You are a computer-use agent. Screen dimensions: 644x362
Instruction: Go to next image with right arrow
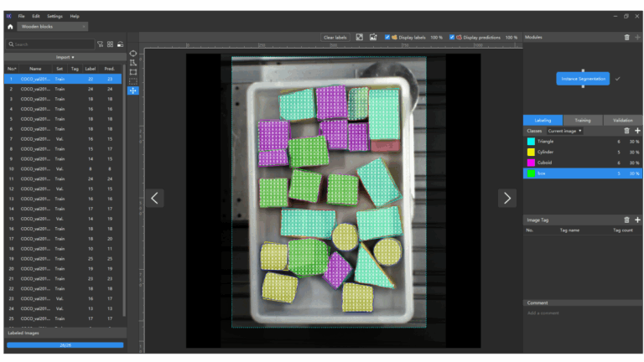pyautogui.click(x=506, y=198)
